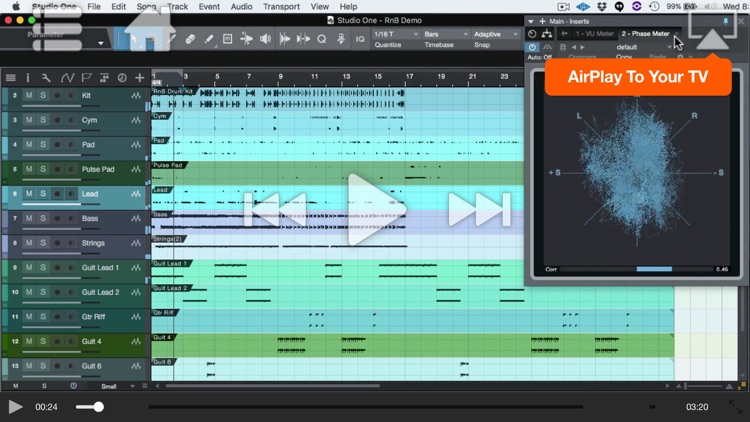Adjust the video player volume slider

coord(89,407)
